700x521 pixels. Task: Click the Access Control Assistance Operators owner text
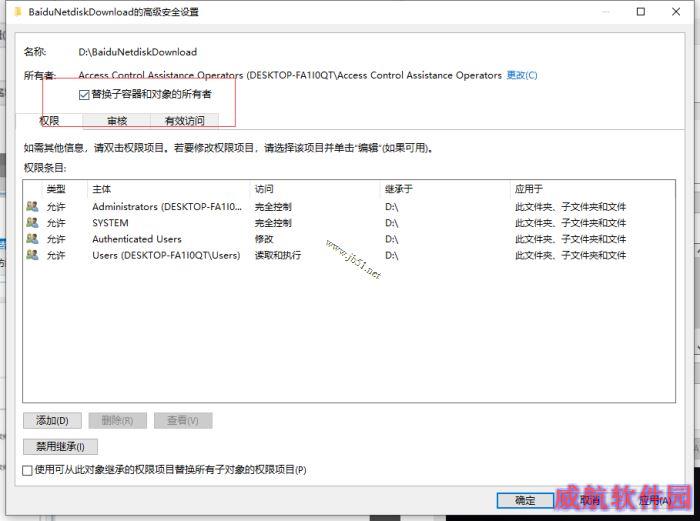click(x=290, y=75)
